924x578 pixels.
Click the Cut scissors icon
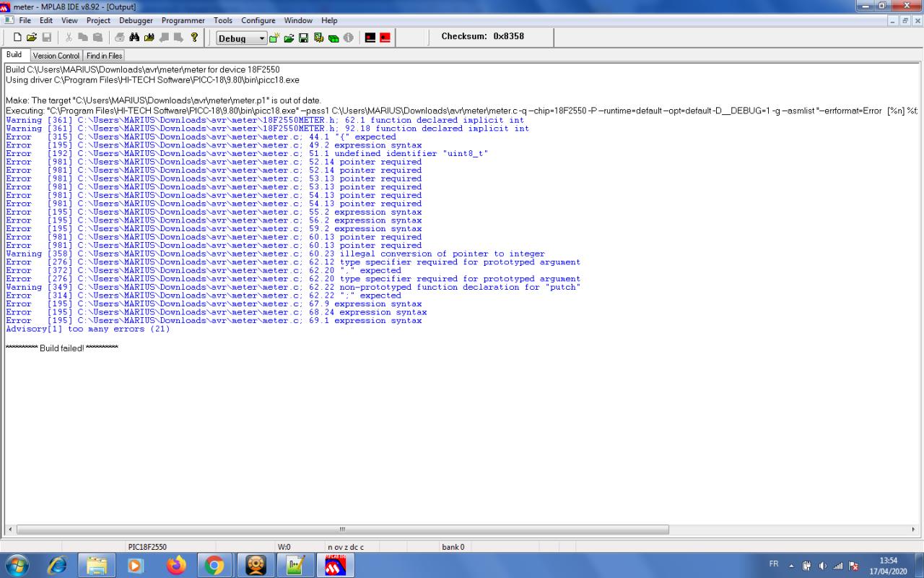69,38
